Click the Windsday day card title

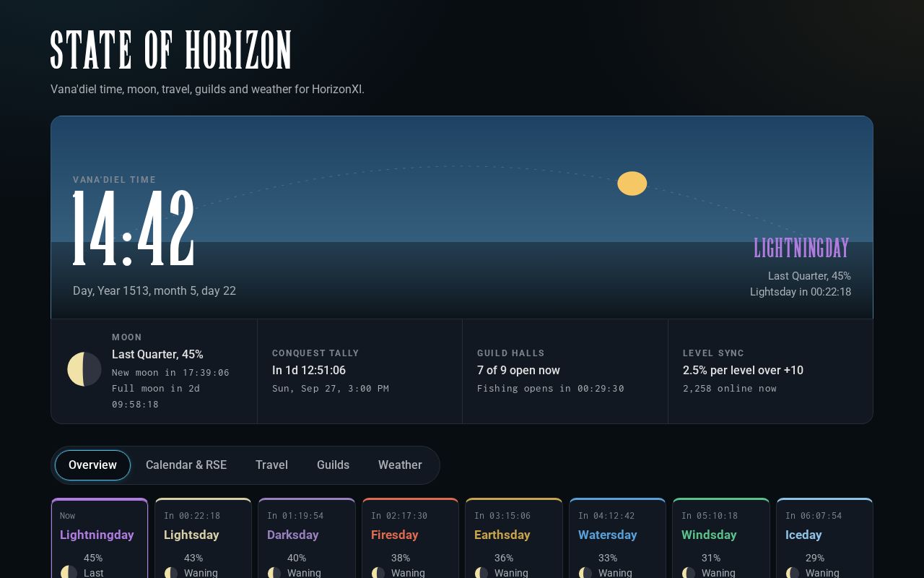pyautogui.click(x=709, y=535)
